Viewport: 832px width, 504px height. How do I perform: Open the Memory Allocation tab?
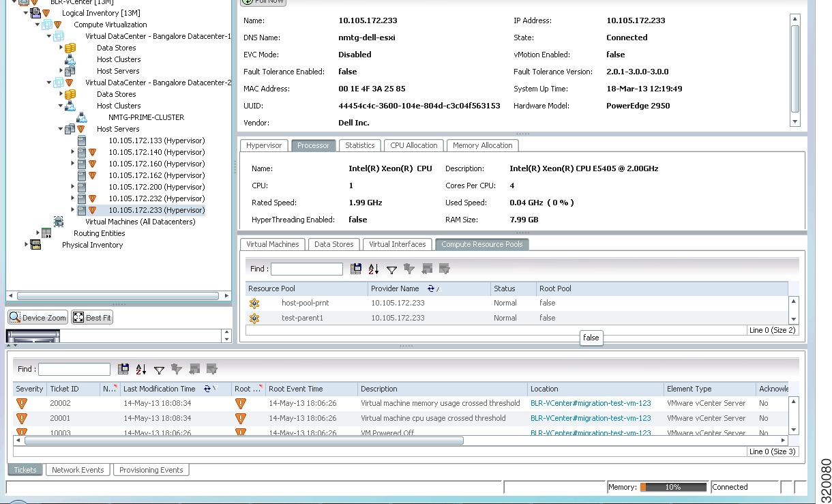(483, 145)
